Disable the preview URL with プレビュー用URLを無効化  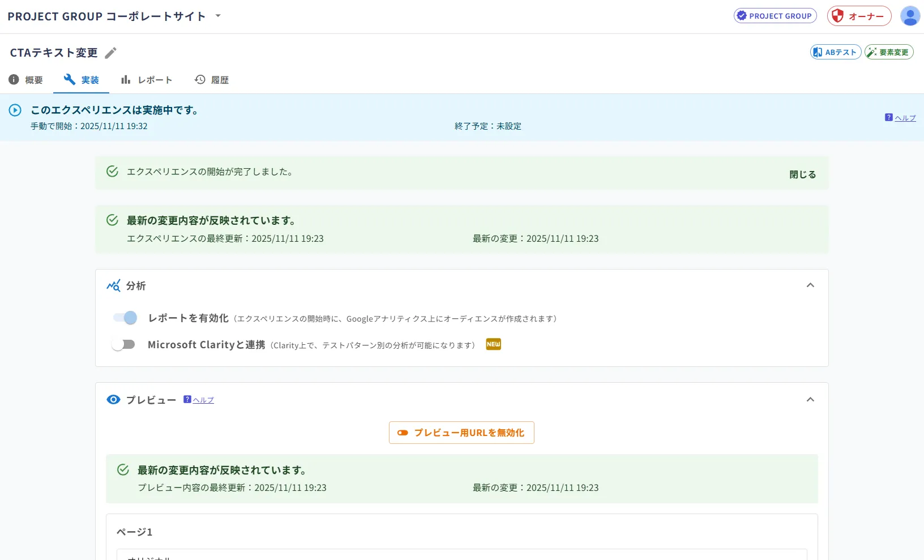(461, 433)
